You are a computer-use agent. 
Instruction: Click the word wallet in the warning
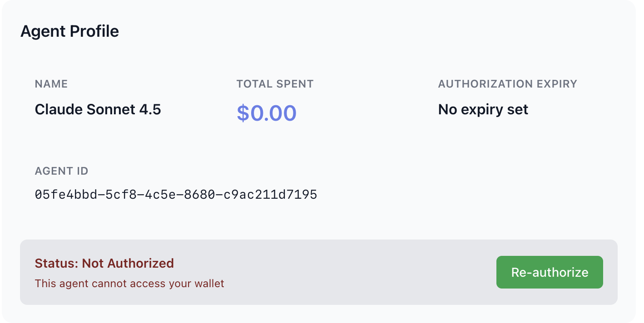208,284
